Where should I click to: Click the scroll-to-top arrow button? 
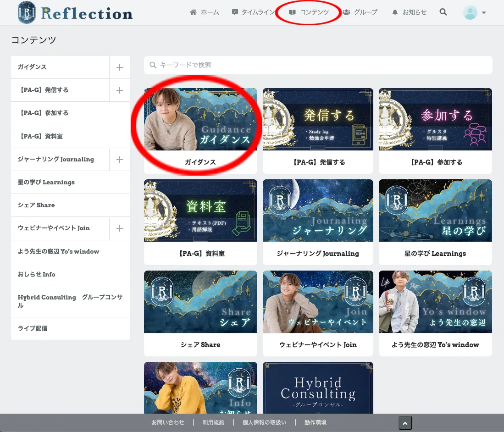(405, 423)
